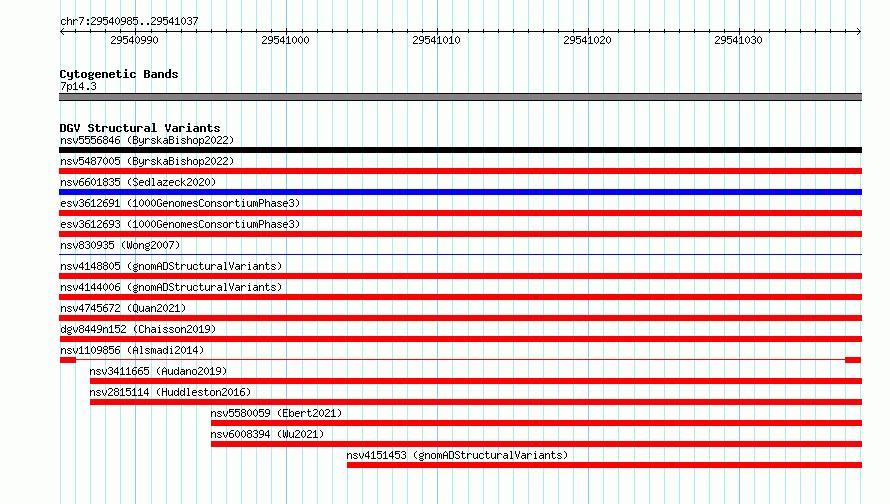This screenshot has height=504, width=890.
Task: Open dgv8449n152 (Chaisson2019) variant label
Action: click(x=138, y=329)
